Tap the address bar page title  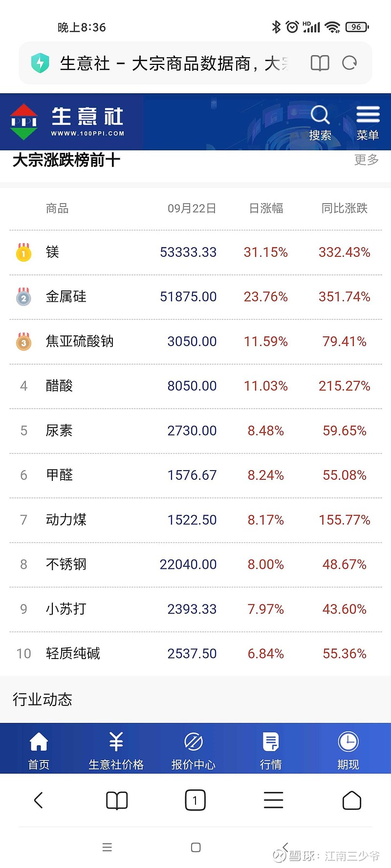click(x=174, y=63)
